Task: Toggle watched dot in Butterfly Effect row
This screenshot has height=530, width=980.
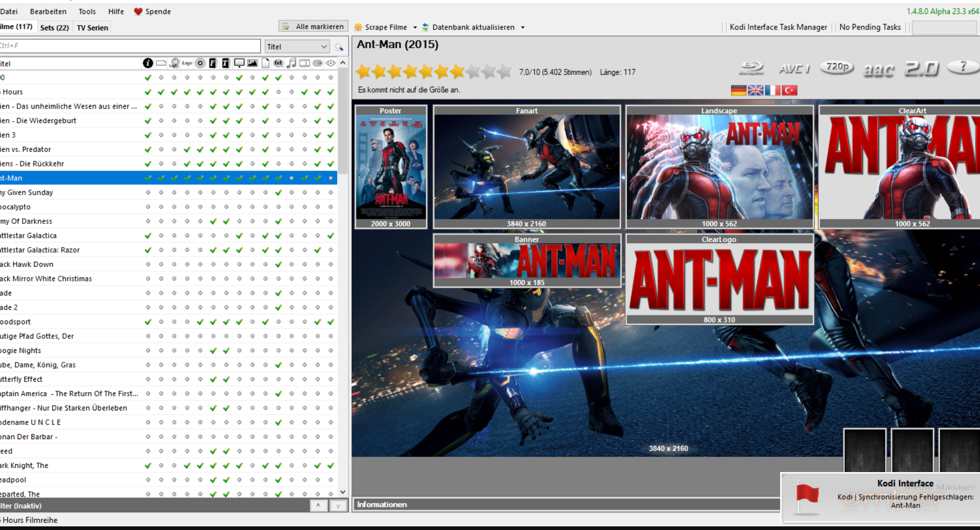Action: 331,379
